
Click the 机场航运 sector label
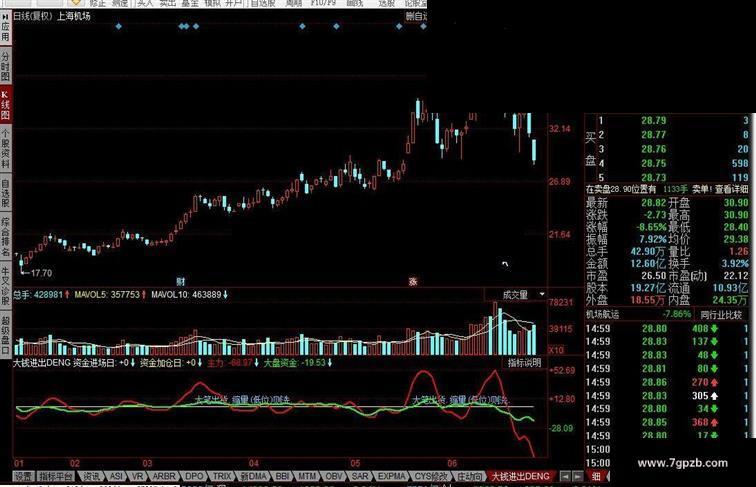pos(603,315)
